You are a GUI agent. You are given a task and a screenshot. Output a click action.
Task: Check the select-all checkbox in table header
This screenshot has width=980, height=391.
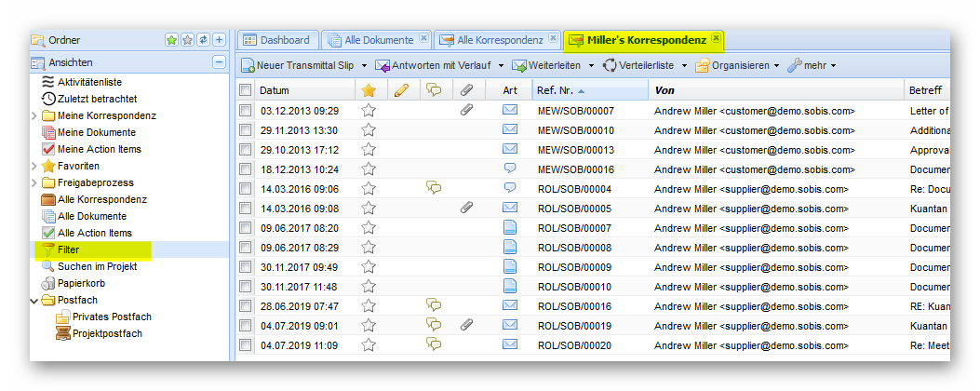(246, 90)
